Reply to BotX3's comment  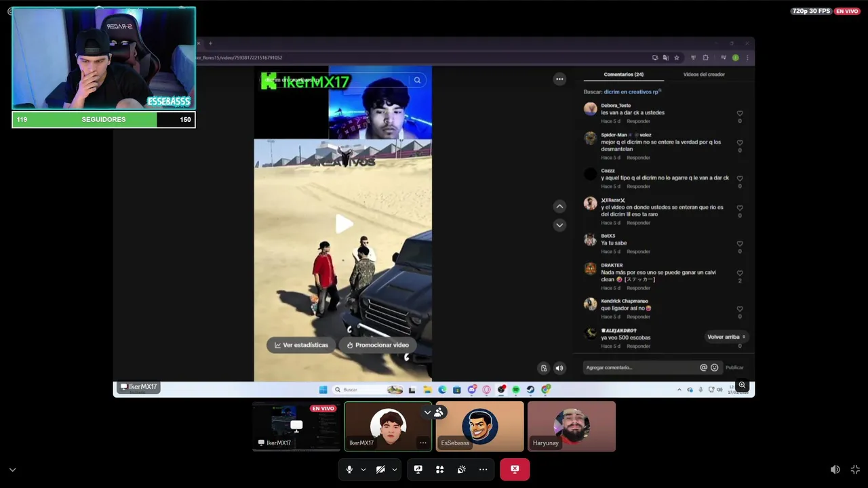[x=638, y=251]
